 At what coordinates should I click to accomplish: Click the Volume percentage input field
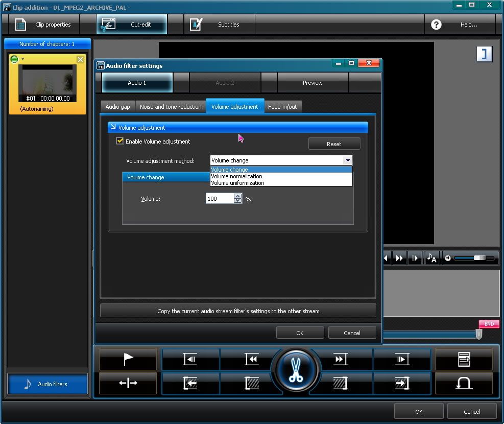click(220, 199)
